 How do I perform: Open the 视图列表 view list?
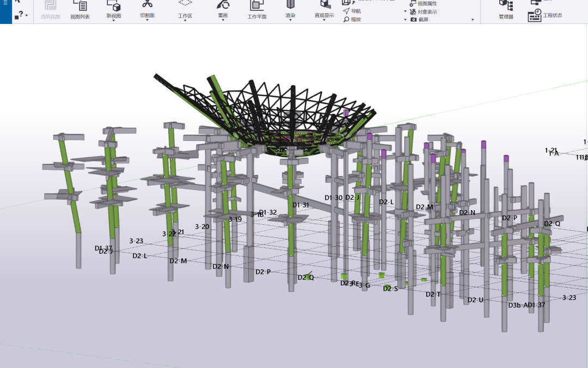80,10
